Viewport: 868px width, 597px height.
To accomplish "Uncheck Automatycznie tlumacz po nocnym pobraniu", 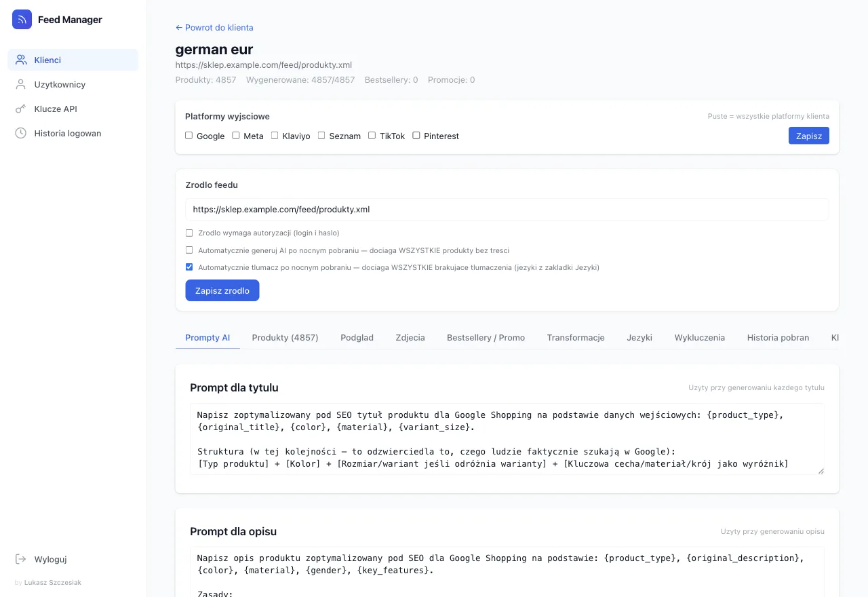I will click(x=189, y=267).
